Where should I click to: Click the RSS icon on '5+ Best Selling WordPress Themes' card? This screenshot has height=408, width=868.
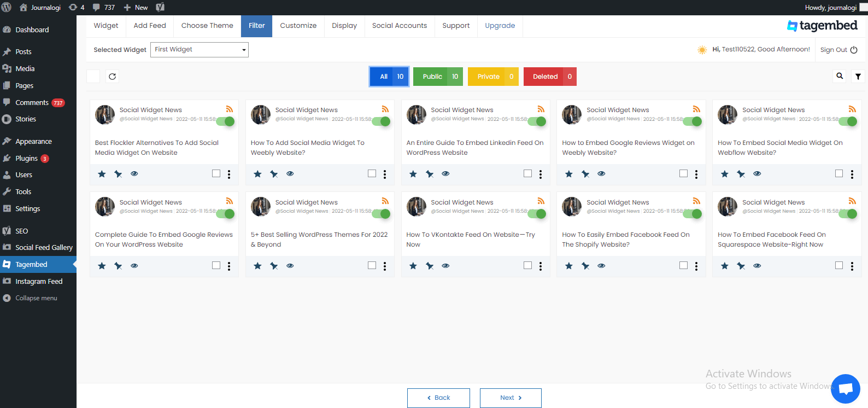385,201
